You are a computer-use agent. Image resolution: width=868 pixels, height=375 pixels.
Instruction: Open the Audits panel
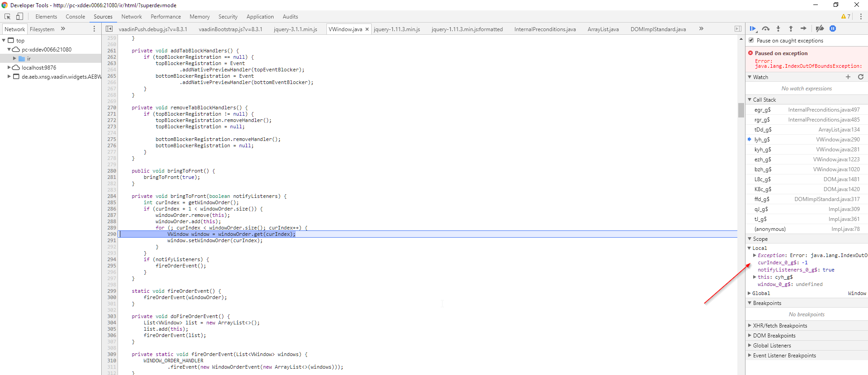[x=290, y=17]
